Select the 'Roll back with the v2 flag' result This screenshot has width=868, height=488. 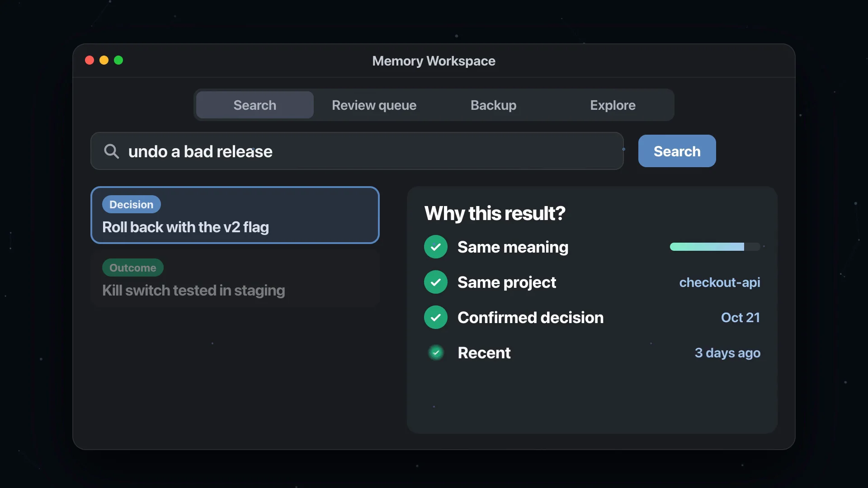235,215
